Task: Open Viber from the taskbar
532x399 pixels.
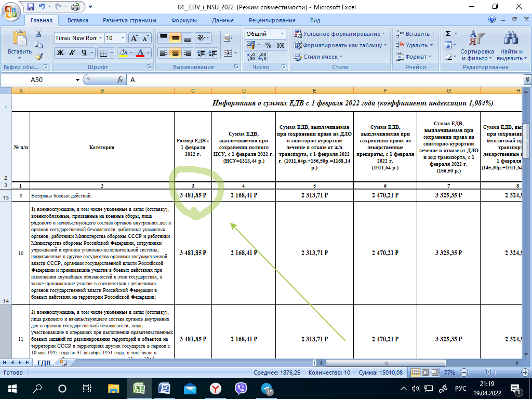Action: [241, 388]
